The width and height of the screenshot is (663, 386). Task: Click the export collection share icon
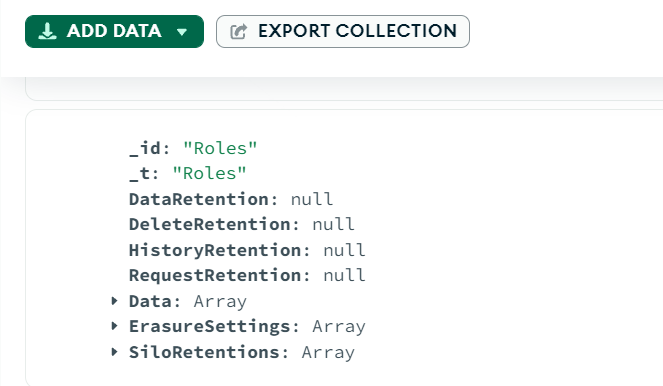(x=238, y=32)
